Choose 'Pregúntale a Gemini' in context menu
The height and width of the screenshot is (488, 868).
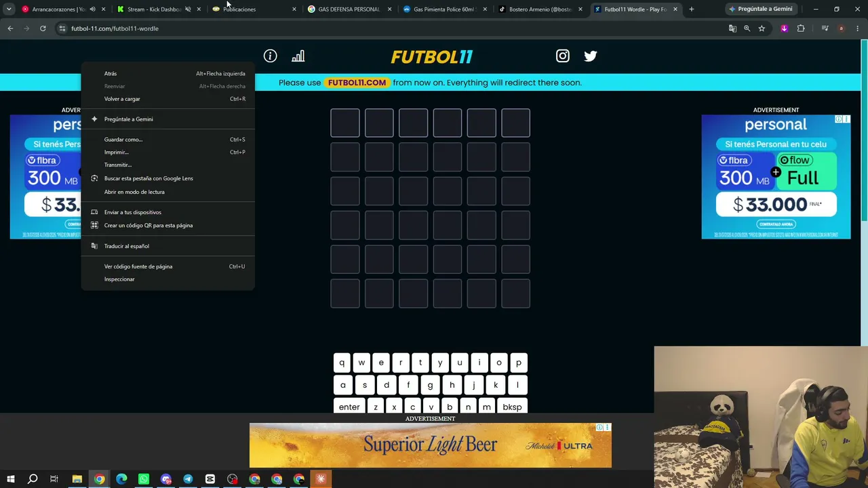(168, 119)
